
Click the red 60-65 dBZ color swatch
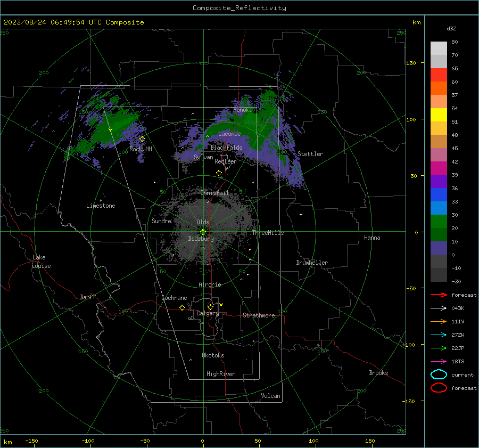439,75
